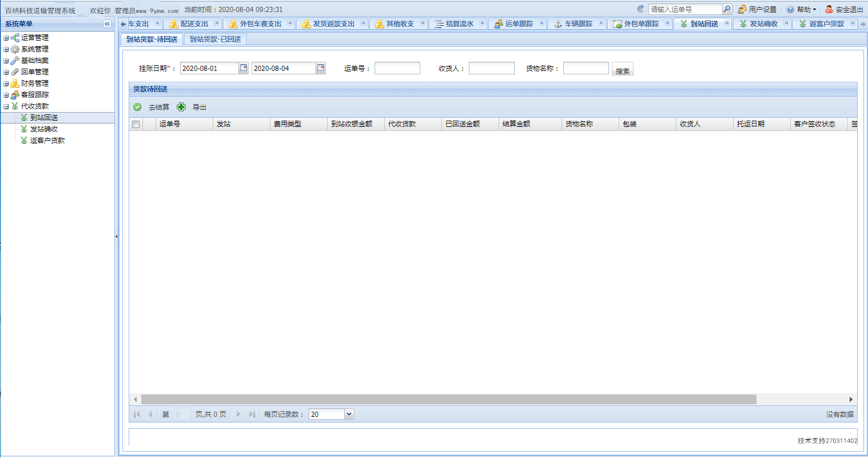Click the 运单号 filter input field
Screen dimensions: 868x458
pyautogui.click(x=397, y=68)
